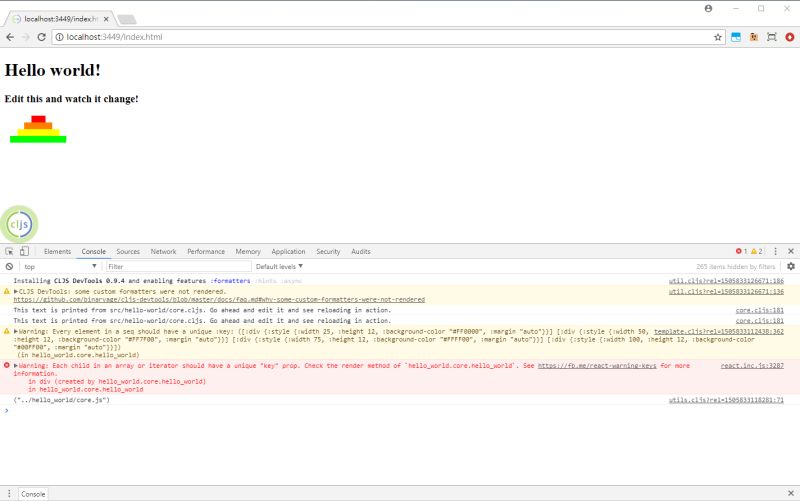
Task: Close the localhost:3449 browser tab
Action: click(x=106, y=19)
